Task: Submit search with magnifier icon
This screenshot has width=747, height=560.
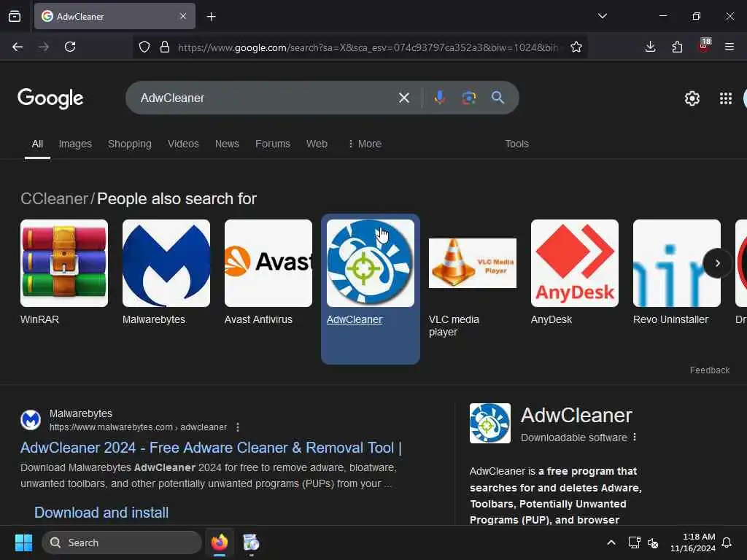Action: 498,98
